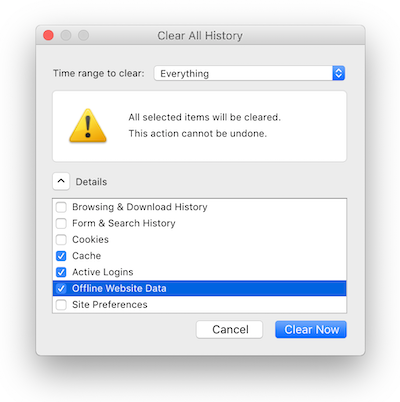Select the Cache list row label
The image size is (400, 402).
(x=87, y=256)
